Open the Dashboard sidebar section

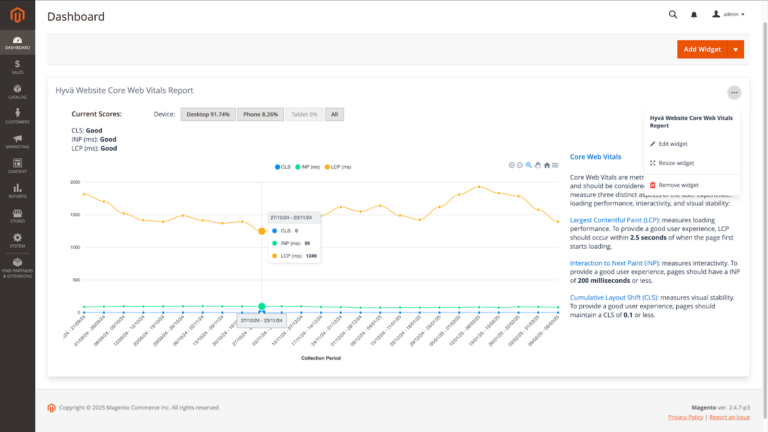click(x=17, y=43)
